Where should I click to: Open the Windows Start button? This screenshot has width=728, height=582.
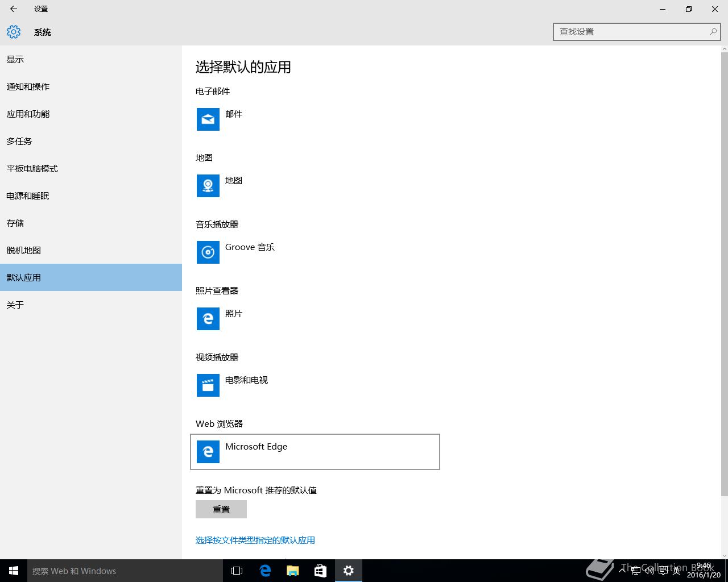pyautogui.click(x=14, y=571)
